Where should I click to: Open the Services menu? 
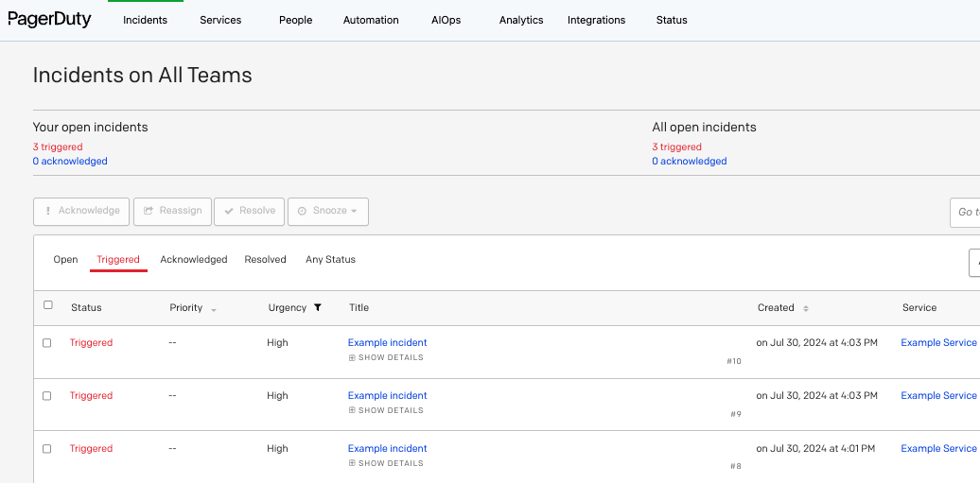pos(220,20)
